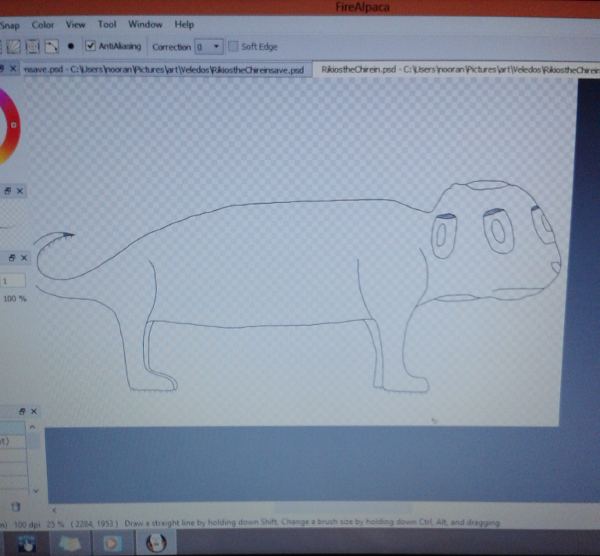Open the Color menu
Image resolution: width=600 pixels, height=556 pixels.
tap(43, 24)
